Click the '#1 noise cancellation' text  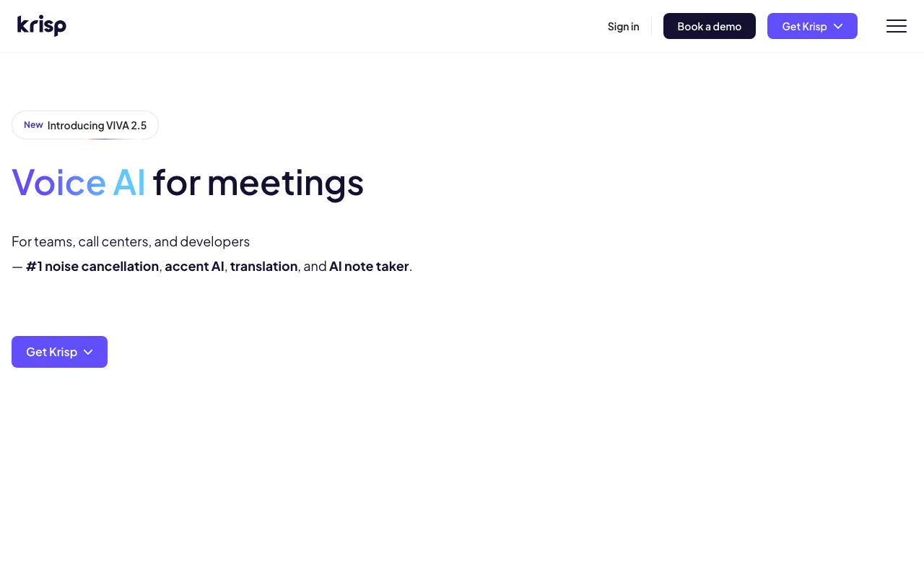point(92,266)
